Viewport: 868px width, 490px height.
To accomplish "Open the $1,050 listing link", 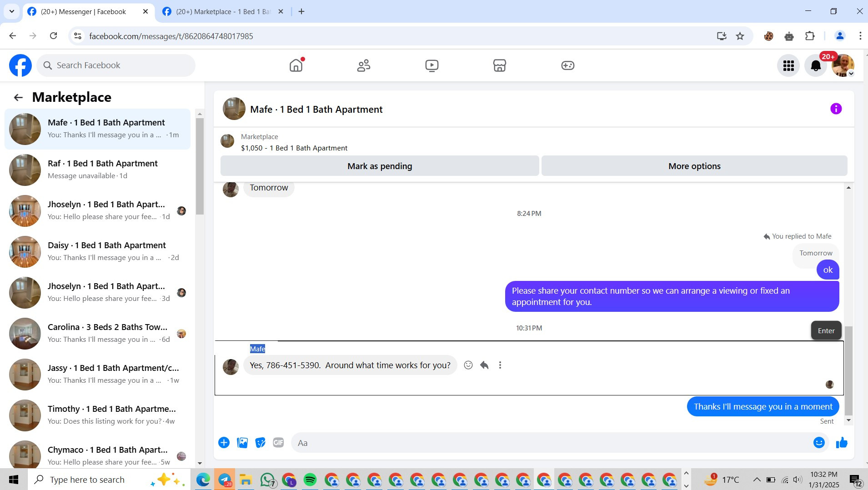I will point(294,148).
